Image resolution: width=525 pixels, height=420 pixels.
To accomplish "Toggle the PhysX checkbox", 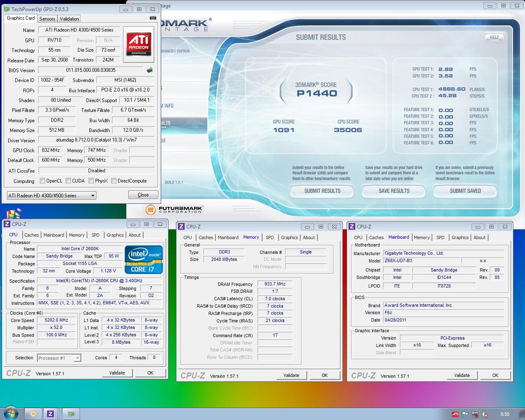I will point(91,180).
